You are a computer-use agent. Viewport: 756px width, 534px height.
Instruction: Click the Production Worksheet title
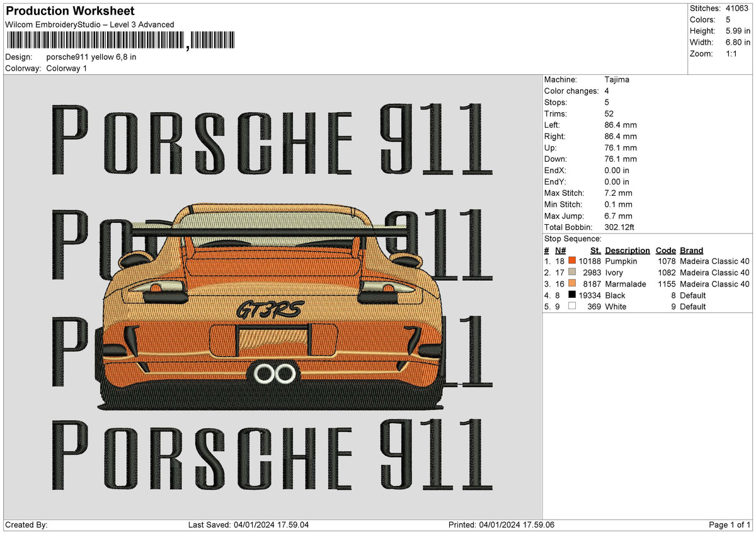pos(70,11)
